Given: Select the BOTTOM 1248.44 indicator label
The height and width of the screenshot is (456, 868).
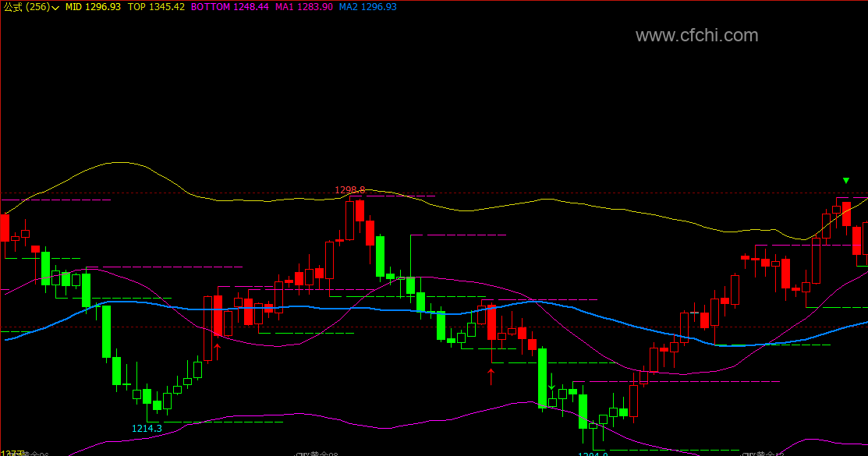Looking at the screenshot, I should coord(230,7).
